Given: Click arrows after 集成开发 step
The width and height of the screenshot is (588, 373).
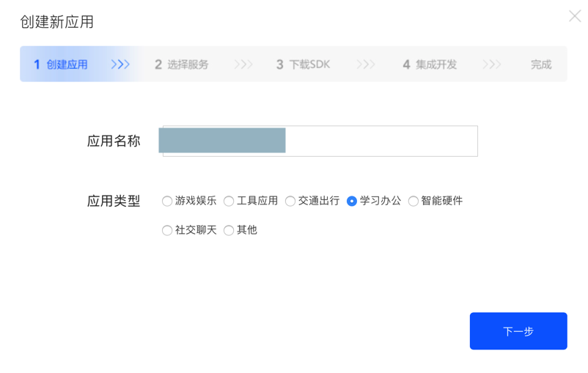Looking at the screenshot, I should click(x=492, y=64).
